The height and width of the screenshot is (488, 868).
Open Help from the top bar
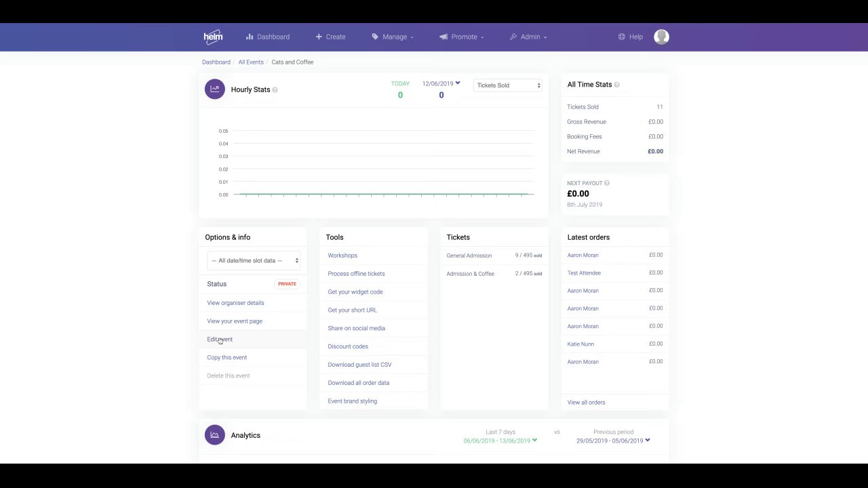click(x=631, y=37)
